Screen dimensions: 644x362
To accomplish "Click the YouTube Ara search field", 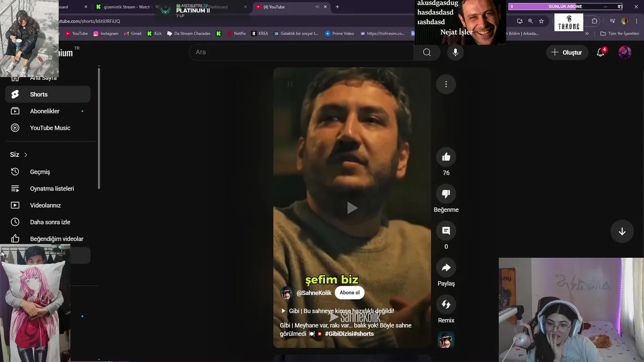I will pos(301,52).
